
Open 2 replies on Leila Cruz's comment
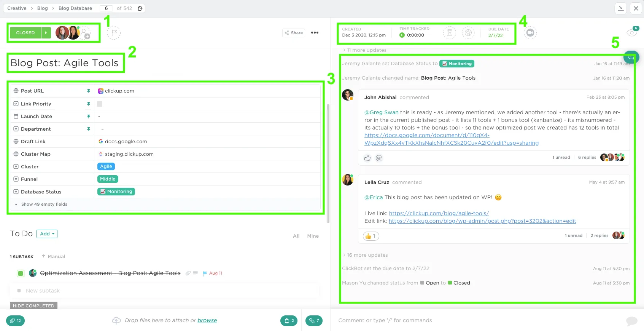coord(599,236)
